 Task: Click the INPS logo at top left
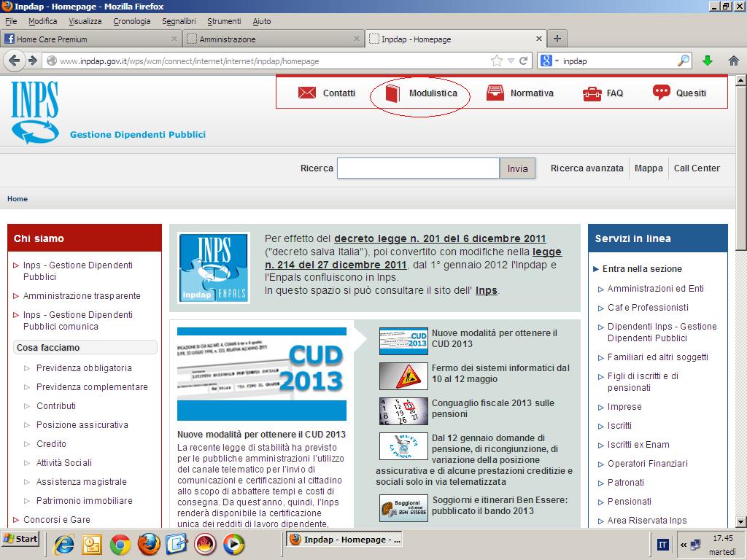pos(35,112)
